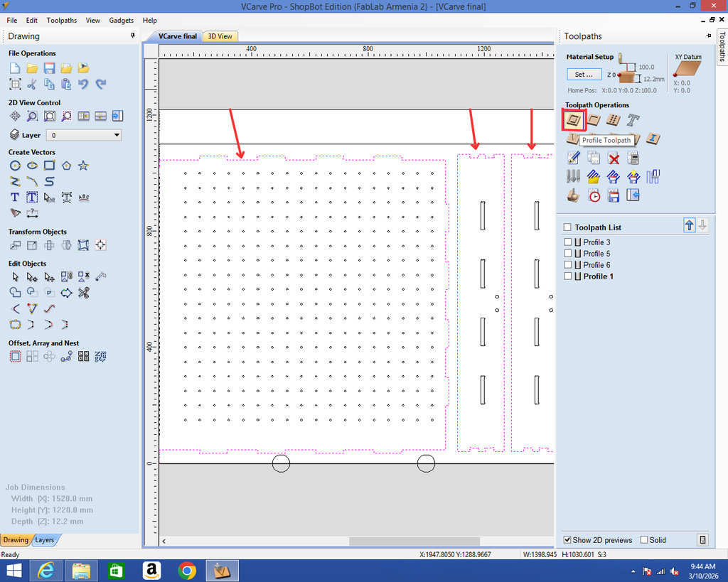This screenshot has width=728, height=582.
Task: Undo the last action
Action: 84,84
